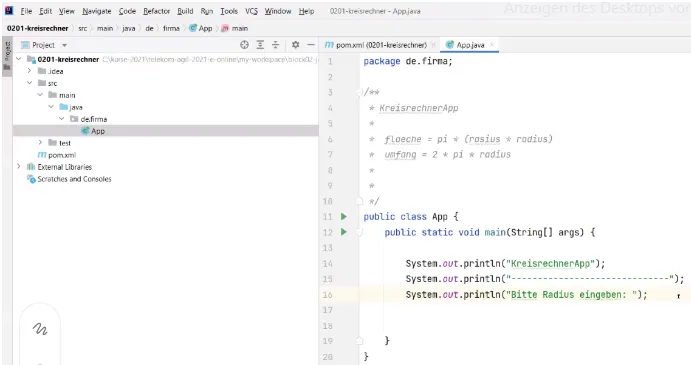Collapse the de.firma package

click(x=62, y=119)
